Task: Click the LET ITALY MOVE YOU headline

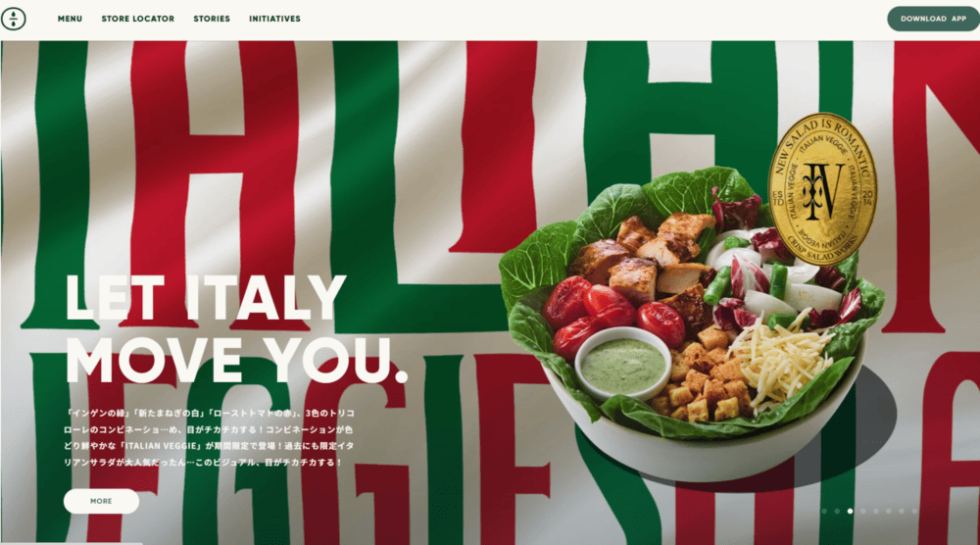Action: tap(236, 328)
